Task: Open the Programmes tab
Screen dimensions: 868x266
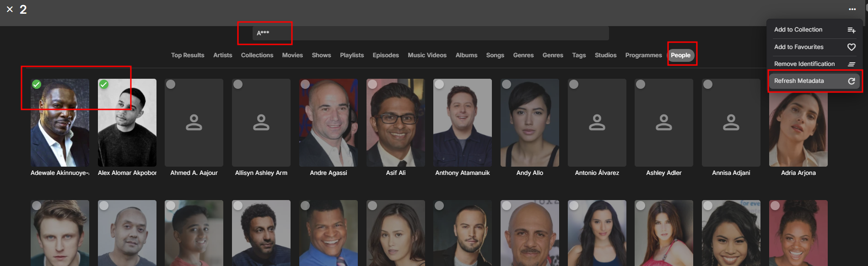Action: coord(643,55)
